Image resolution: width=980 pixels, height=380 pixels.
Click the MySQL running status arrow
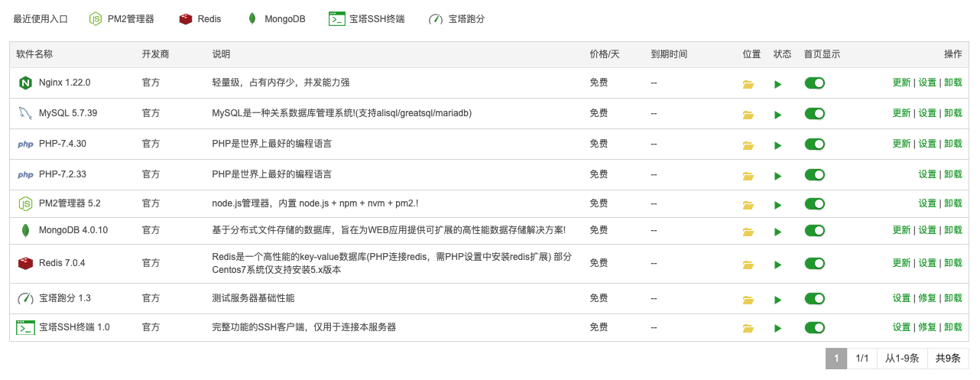click(777, 115)
